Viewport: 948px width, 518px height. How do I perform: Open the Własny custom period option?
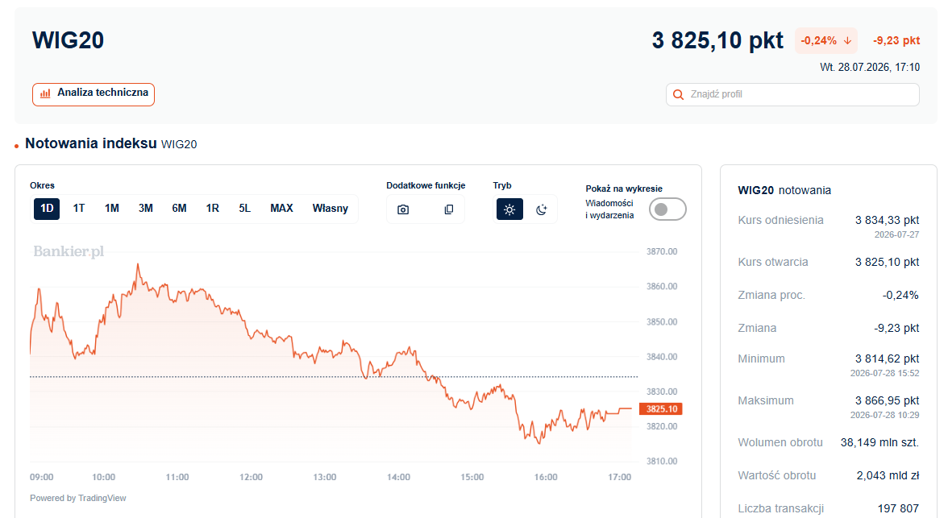coord(330,209)
